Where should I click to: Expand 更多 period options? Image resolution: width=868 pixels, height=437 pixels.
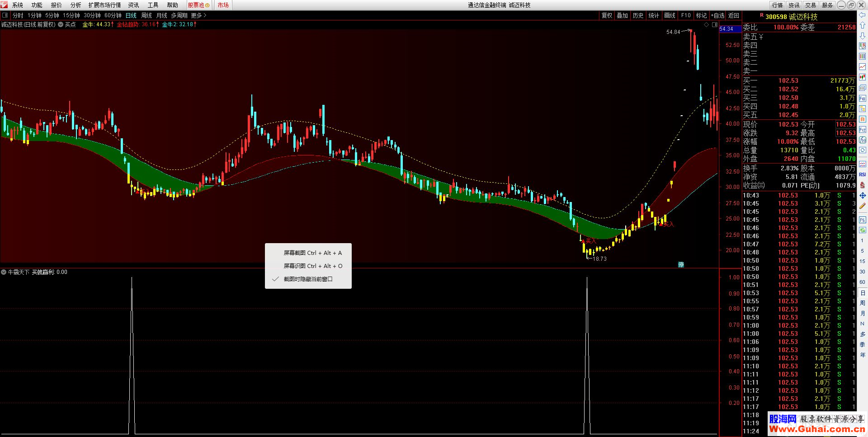click(x=198, y=15)
